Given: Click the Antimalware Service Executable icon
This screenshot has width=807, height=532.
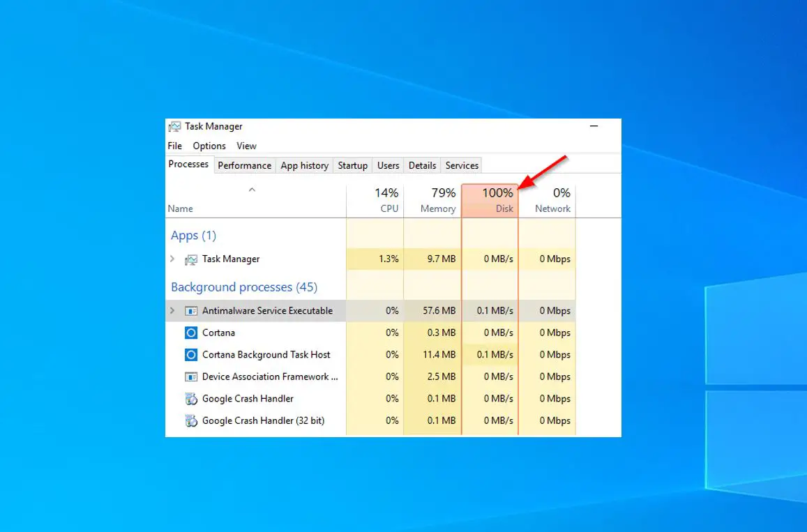Looking at the screenshot, I should click(191, 311).
